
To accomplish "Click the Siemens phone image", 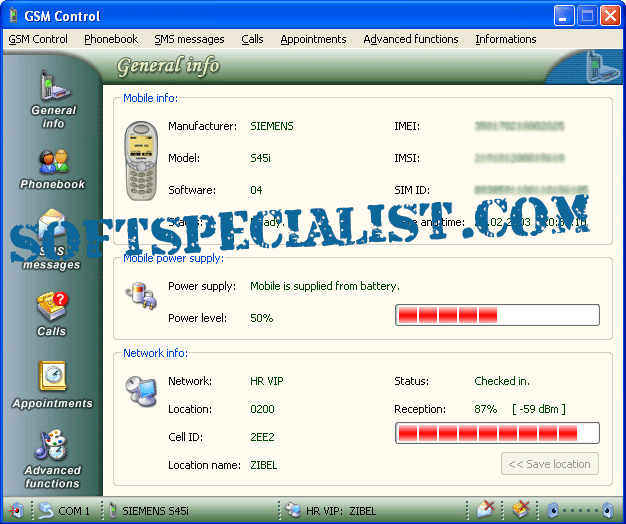I will coord(142,161).
